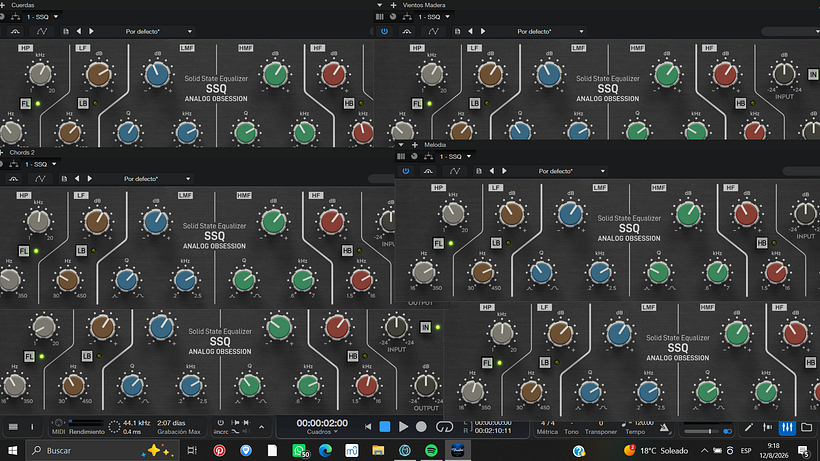Open Spotify from the taskbar
Viewport: 820px width, 461px height.
click(x=431, y=451)
